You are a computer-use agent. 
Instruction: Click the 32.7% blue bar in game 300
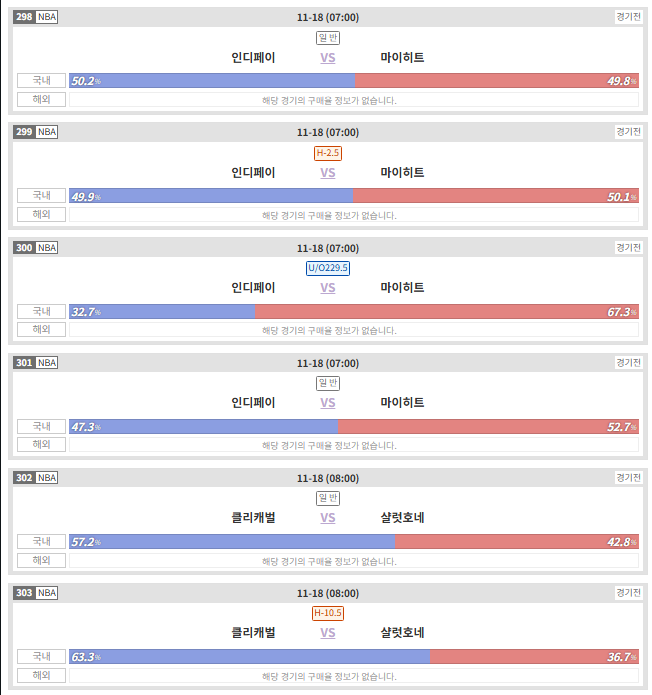click(162, 312)
